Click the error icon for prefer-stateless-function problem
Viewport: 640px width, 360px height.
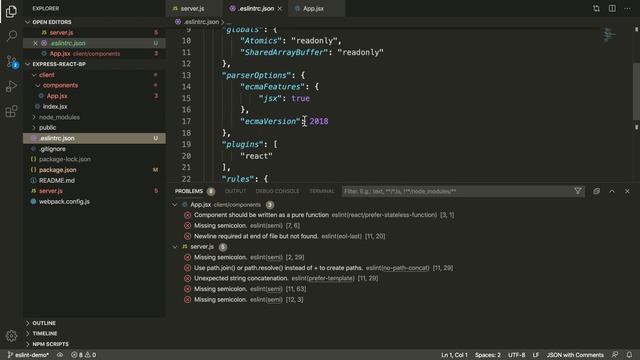[x=187, y=215]
